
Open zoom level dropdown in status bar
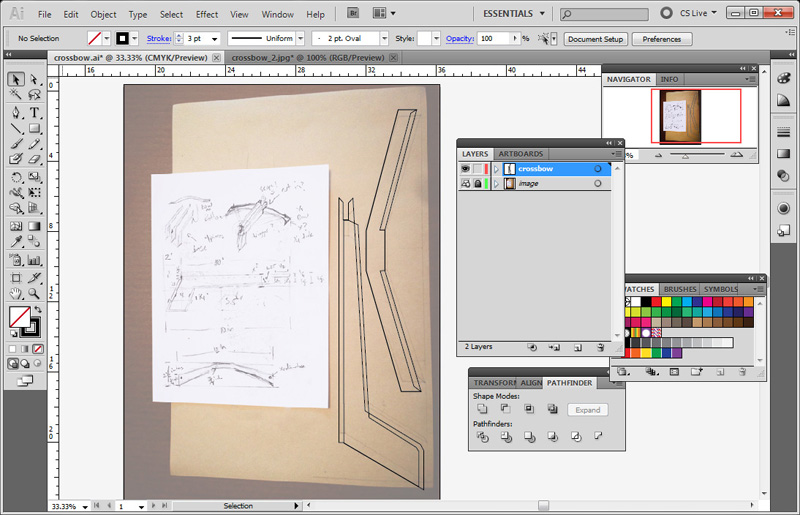pyautogui.click(x=85, y=506)
